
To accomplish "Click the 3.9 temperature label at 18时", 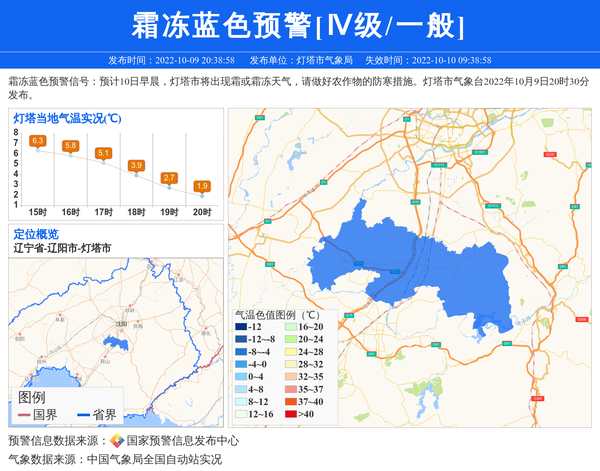I will [x=136, y=165].
